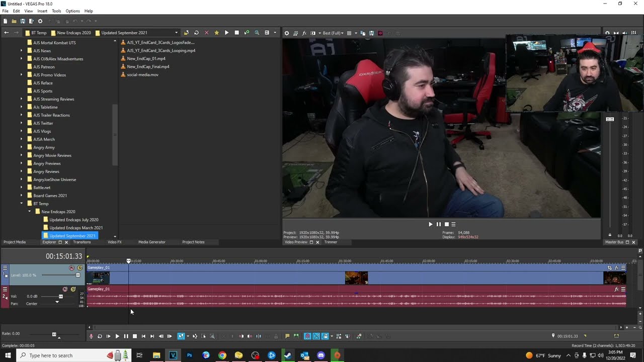Select New_EndCap_01.mp4 file
The width and height of the screenshot is (644, 362).
tap(146, 58)
